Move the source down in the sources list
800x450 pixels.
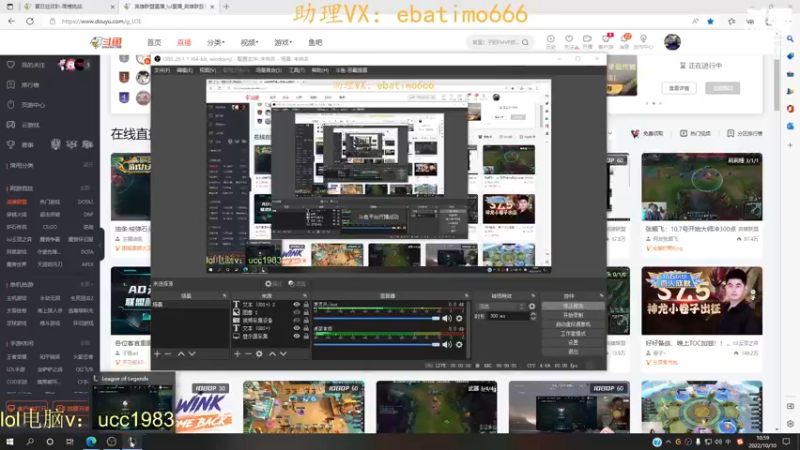283,354
